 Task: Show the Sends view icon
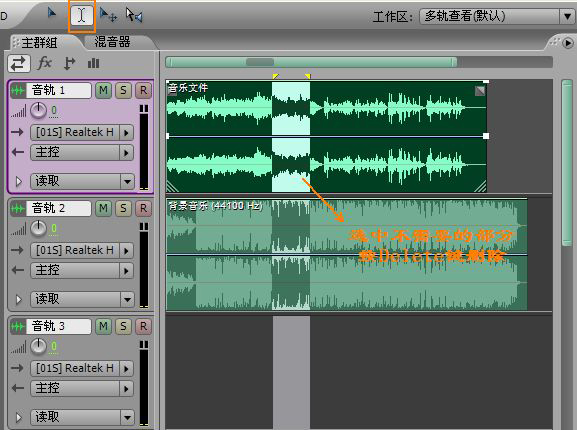coord(69,63)
